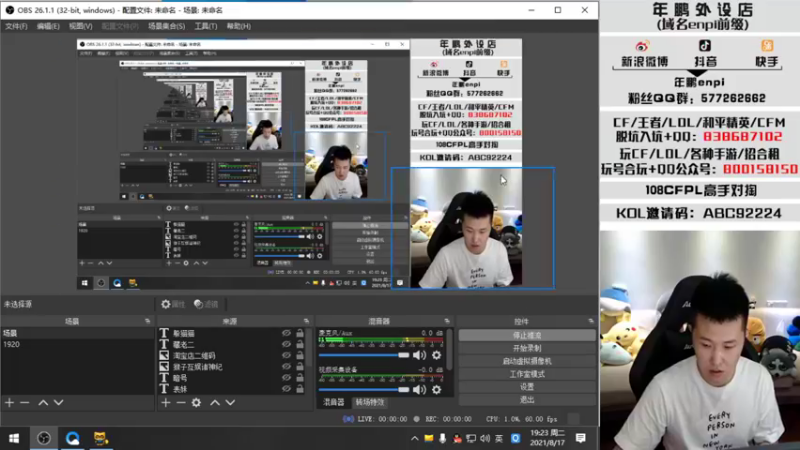Move the scene down in Scenes panel
Screen dimensions: 800x450
pyautogui.click(x=59, y=403)
